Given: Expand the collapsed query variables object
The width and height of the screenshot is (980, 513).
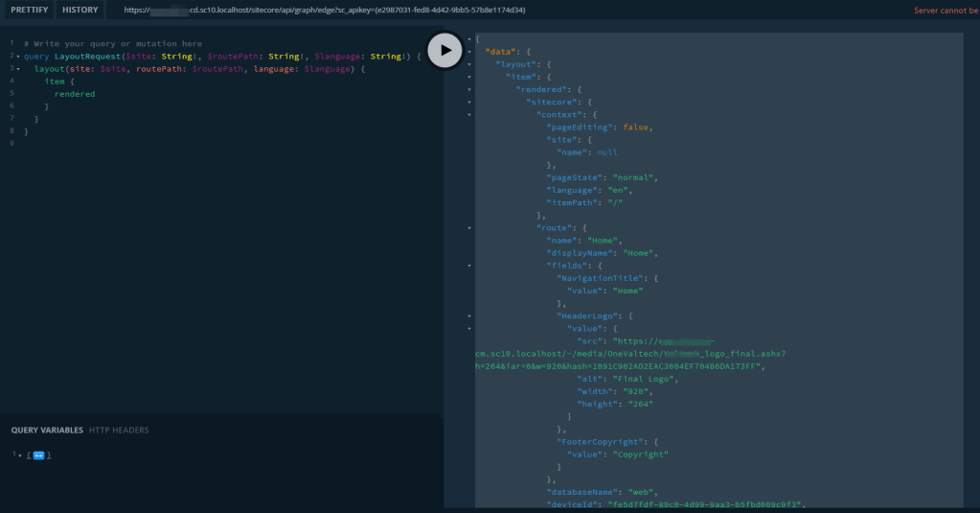Looking at the screenshot, I should (39, 455).
